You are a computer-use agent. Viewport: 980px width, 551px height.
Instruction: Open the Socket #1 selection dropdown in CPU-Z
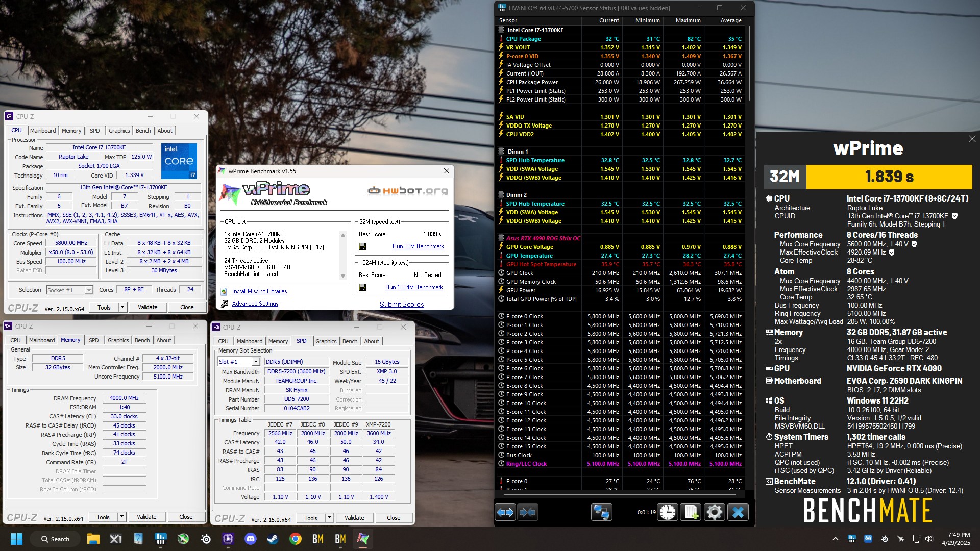point(88,290)
